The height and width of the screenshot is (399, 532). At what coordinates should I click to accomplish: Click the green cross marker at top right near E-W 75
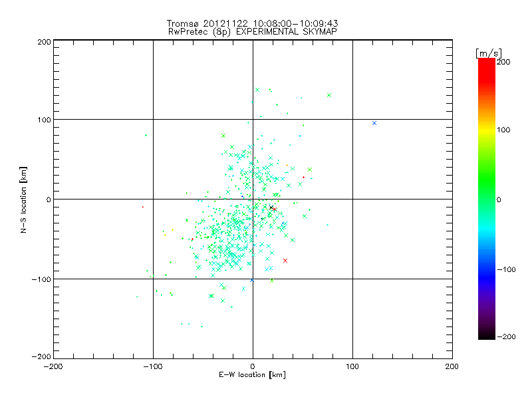coord(329,95)
